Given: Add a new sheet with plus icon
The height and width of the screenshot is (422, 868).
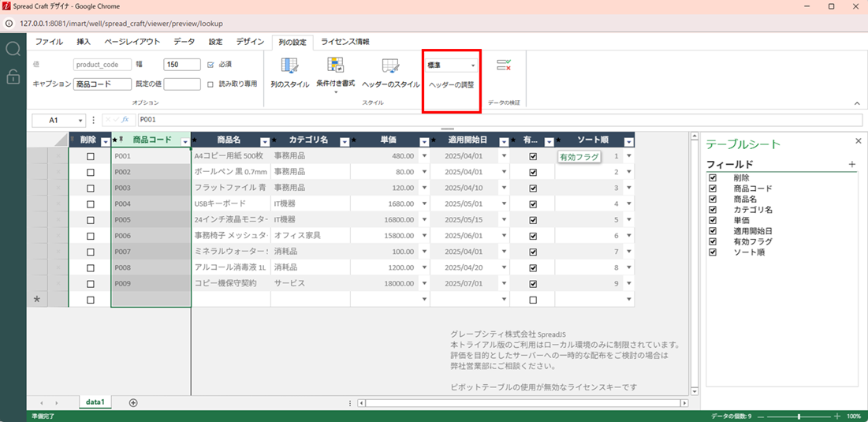Looking at the screenshot, I should (x=133, y=402).
